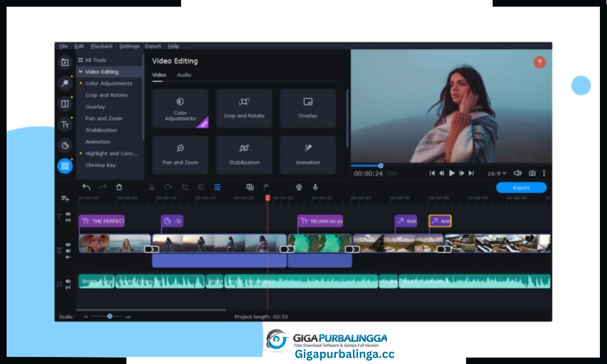
Task: Click the Skip to next clip button
Action: [471, 173]
